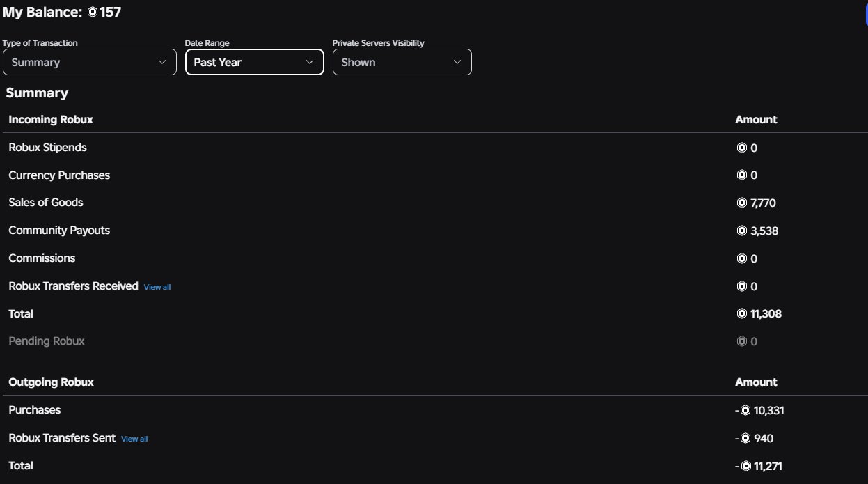Screen dimensions: 868x484
Task: Open View all for Robux Transfers Received
Action: (157, 287)
